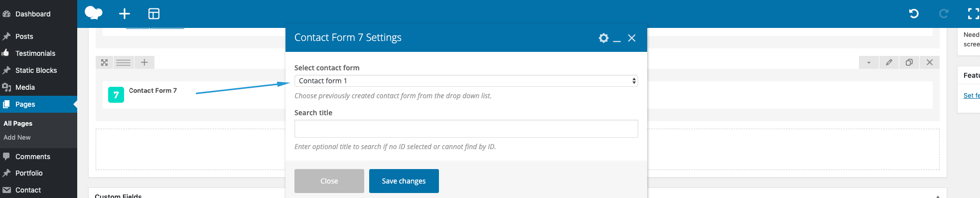Open the Testimonials menu in sidebar
The height and width of the screenshot is (198, 980).
(x=35, y=53)
